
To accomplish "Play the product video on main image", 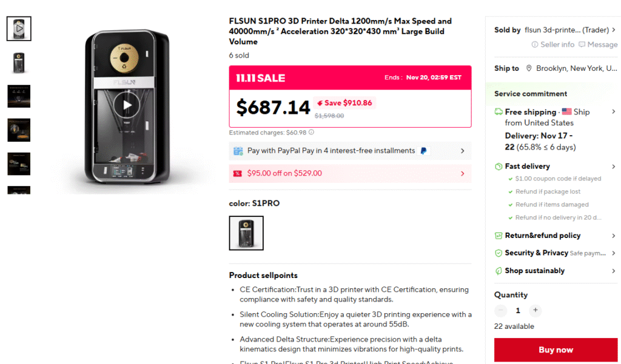I will [127, 105].
